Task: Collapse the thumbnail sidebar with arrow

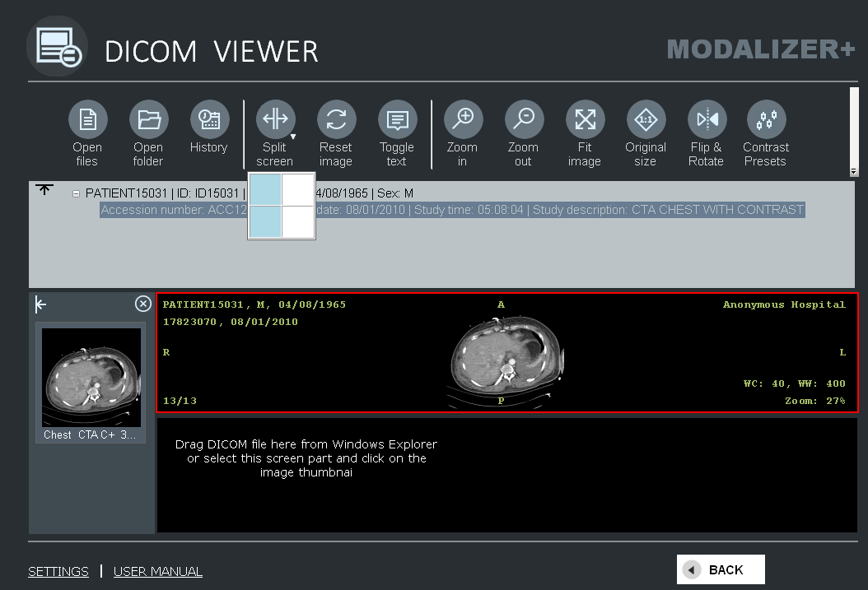Action: tap(41, 305)
